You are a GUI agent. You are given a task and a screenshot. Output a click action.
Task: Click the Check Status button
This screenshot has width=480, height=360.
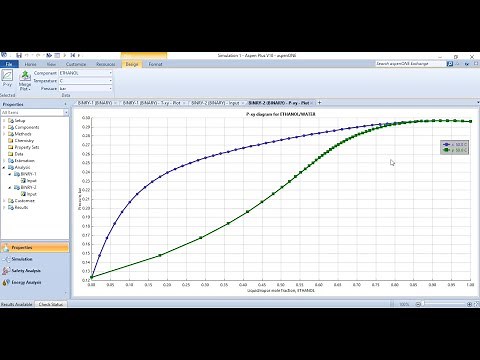51,304
